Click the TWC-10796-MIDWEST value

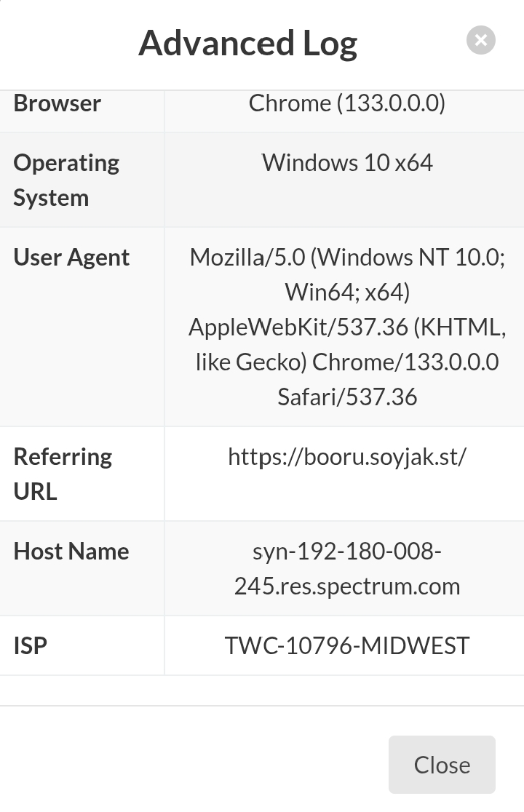[x=347, y=645]
